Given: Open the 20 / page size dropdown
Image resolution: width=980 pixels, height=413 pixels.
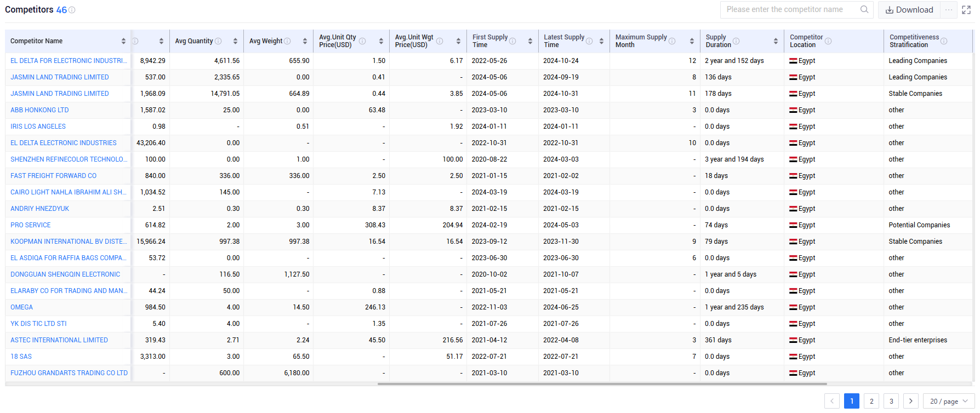Looking at the screenshot, I should [x=949, y=401].
